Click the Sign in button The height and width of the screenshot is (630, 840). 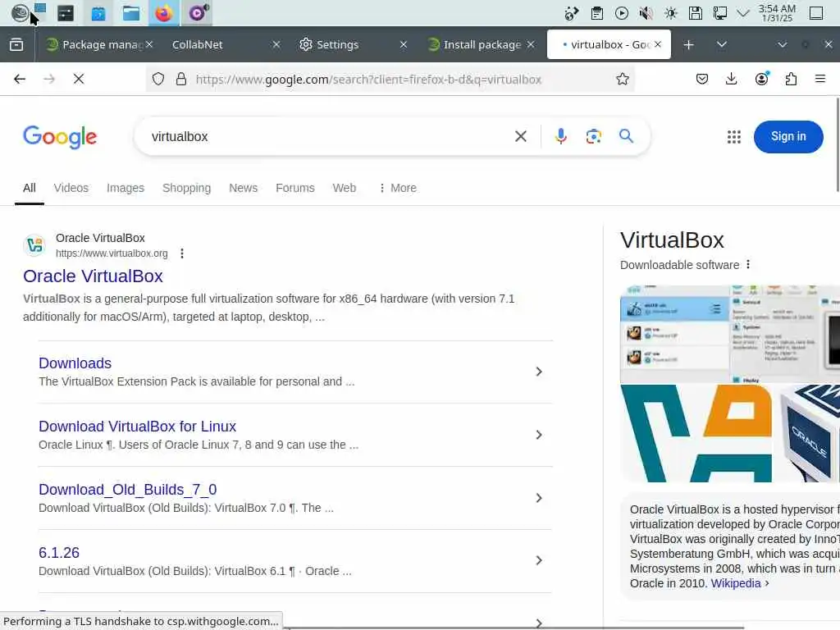click(x=788, y=137)
